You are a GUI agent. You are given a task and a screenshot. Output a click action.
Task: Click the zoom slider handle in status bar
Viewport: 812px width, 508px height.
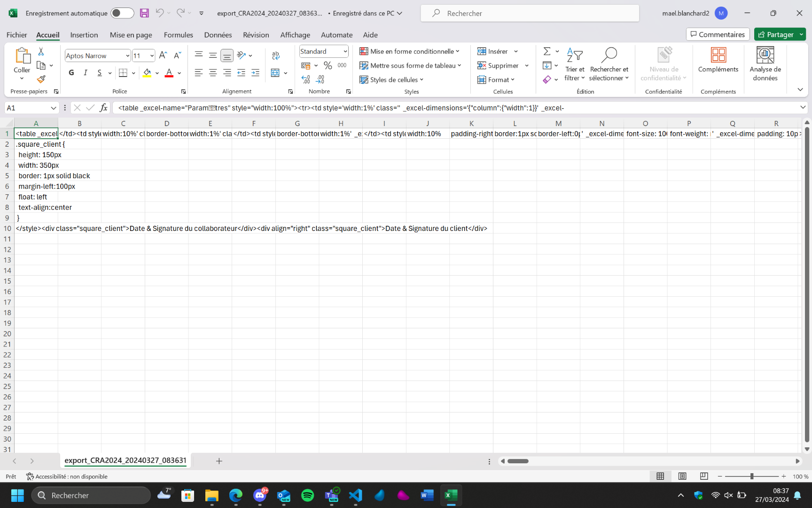[x=752, y=476]
